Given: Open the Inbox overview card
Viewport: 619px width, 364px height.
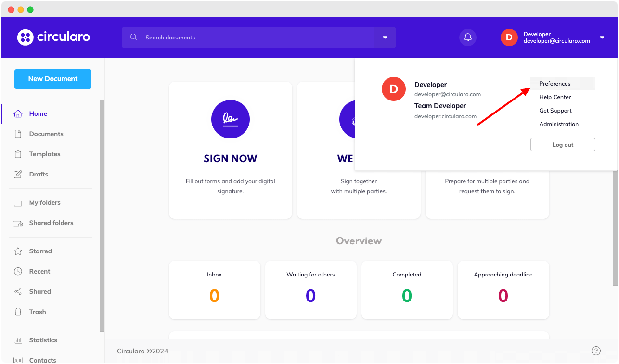Looking at the screenshot, I should (x=214, y=290).
